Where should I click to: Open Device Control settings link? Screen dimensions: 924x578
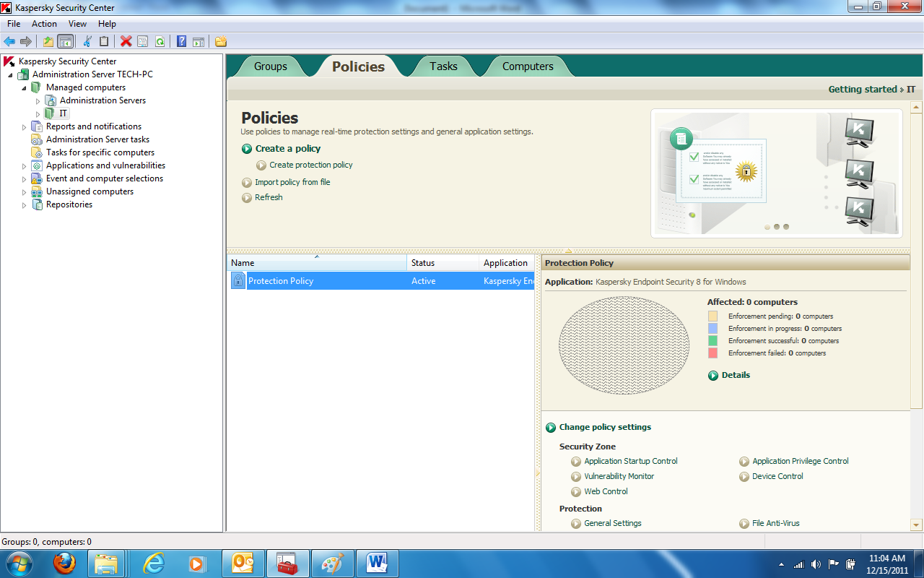coord(777,476)
